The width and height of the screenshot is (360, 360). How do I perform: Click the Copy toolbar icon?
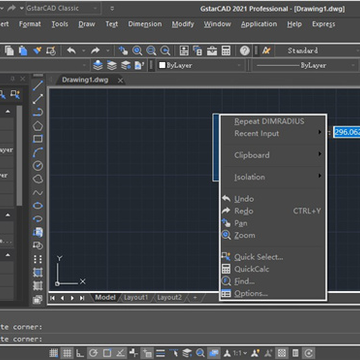coord(9,51)
